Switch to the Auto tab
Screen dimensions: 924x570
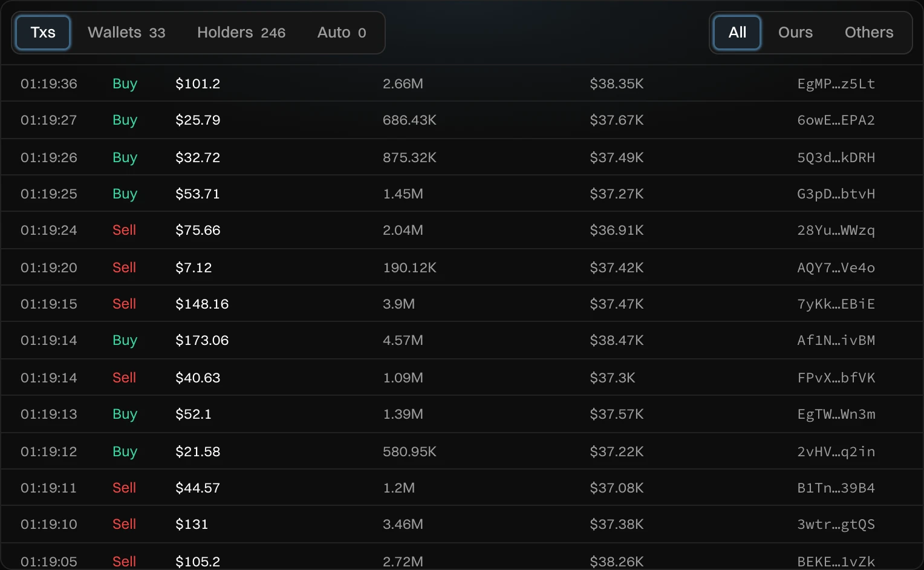[342, 33]
